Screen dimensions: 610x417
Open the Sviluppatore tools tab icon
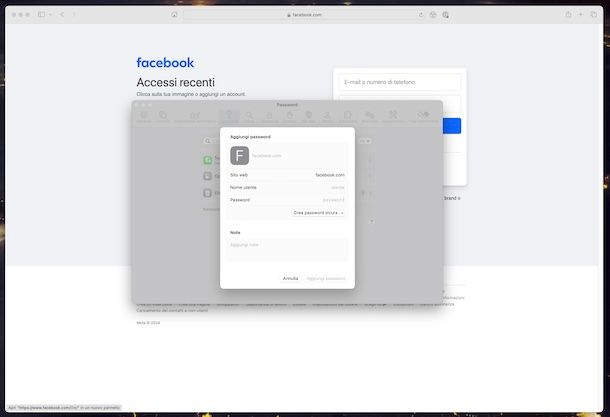pos(393,117)
